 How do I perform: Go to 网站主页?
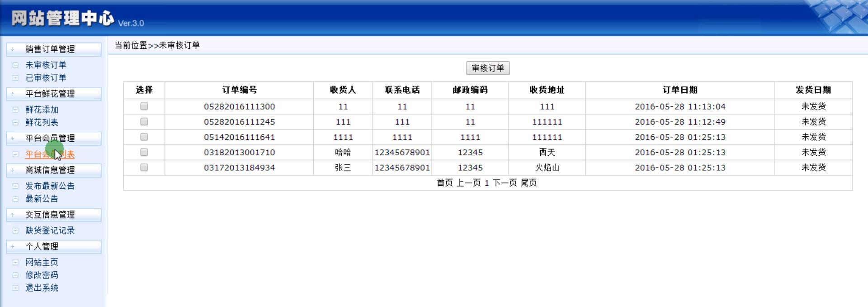click(42, 263)
